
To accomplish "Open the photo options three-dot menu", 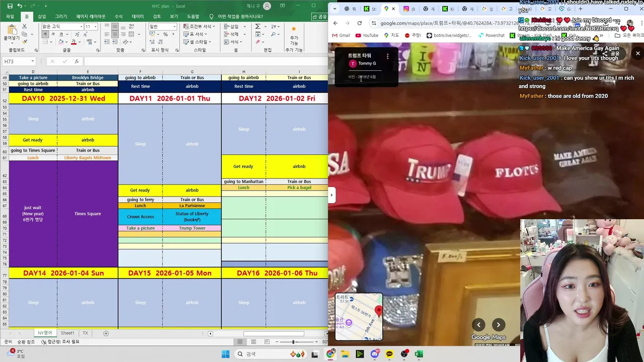I will tap(387, 57).
